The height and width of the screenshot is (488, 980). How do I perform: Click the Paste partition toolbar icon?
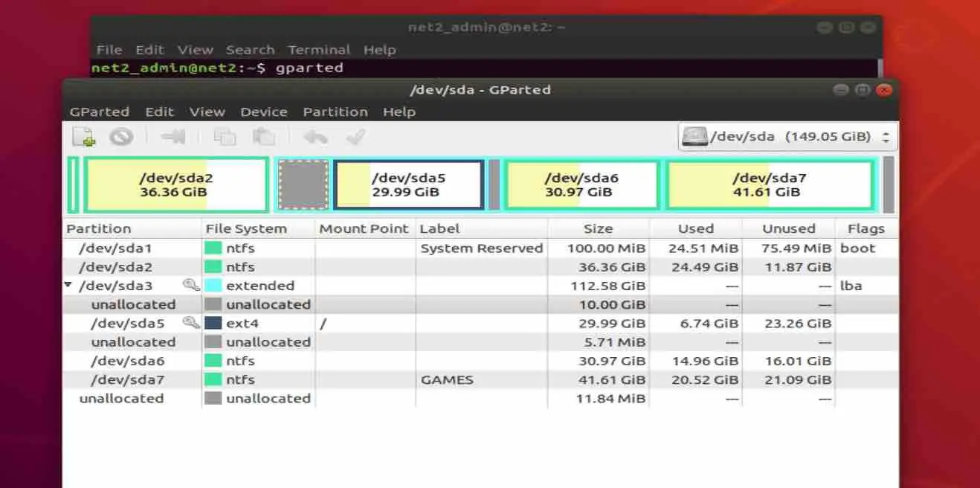[263, 137]
